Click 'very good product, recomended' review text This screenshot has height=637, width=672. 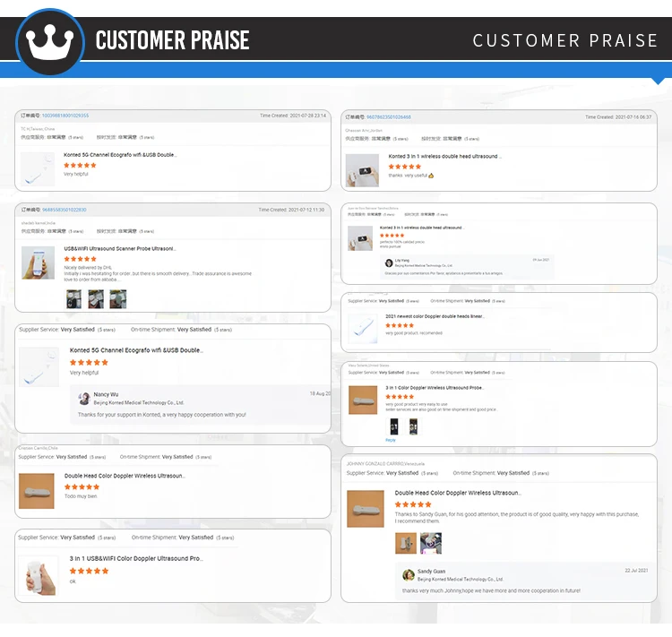pyautogui.click(x=414, y=333)
